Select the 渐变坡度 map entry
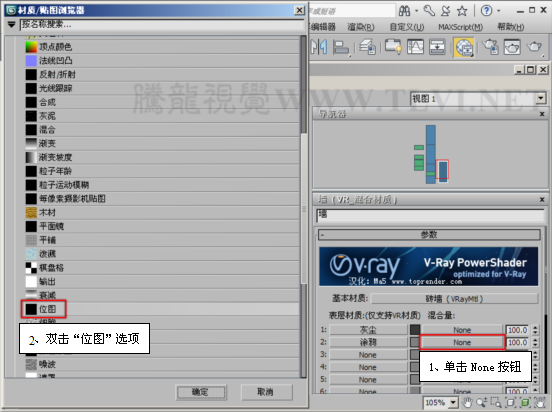 [x=162, y=157]
